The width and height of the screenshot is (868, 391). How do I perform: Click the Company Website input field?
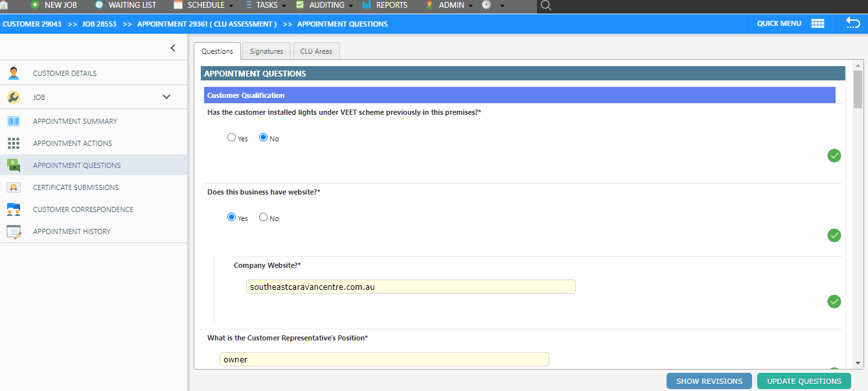click(411, 287)
